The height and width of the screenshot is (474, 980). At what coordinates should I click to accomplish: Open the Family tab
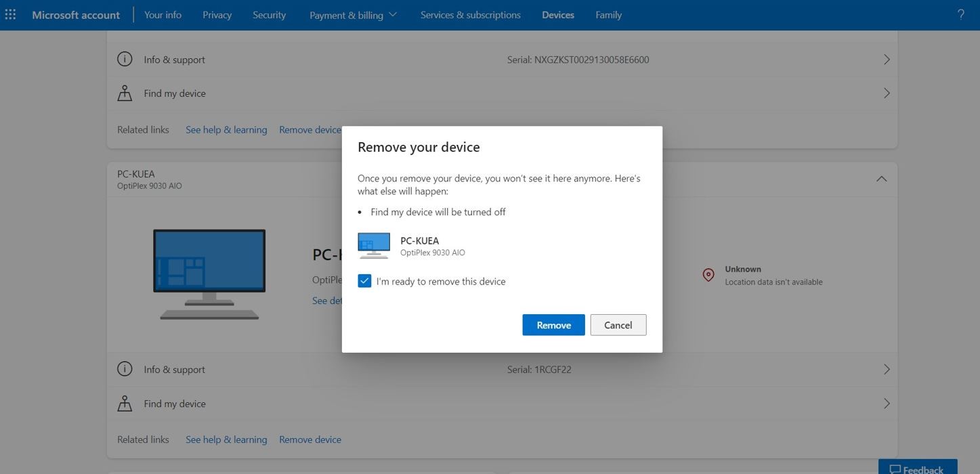point(608,14)
